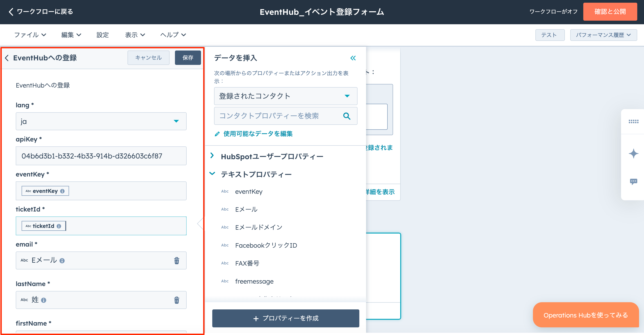Click the search magnifier icon

coord(347,116)
